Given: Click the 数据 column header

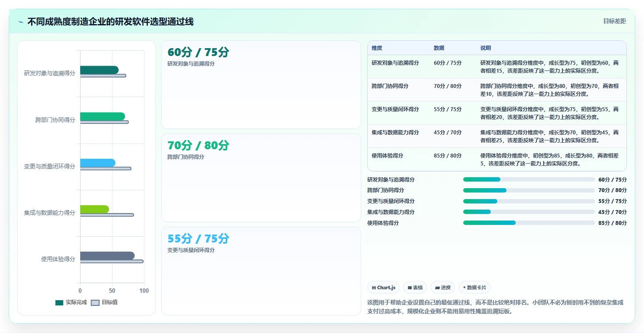Looking at the screenshot, I should [x=439, y=48].
